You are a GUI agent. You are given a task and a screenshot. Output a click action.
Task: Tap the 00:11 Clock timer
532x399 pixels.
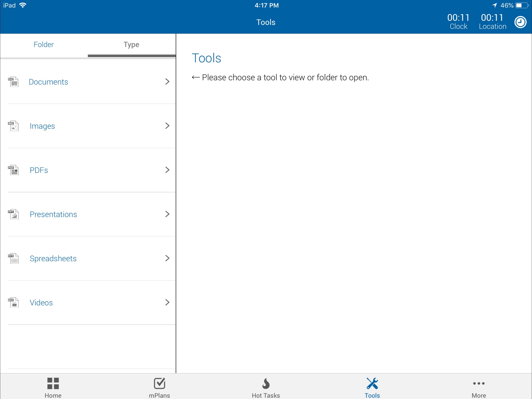coord(458,22)
